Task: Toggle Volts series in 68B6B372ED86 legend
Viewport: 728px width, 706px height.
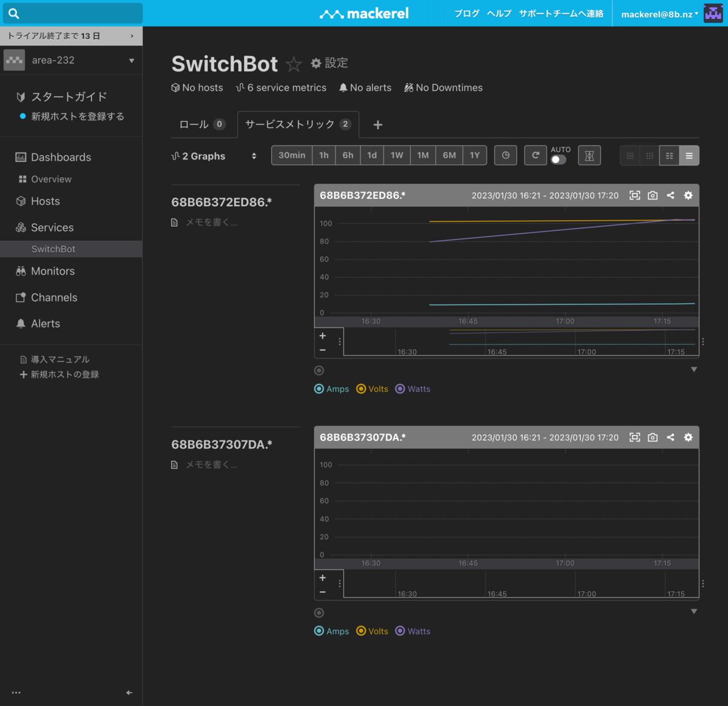Action: pyautogui.click(x=372, y=389)
